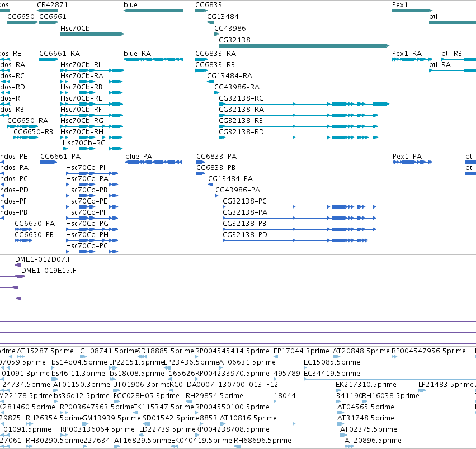Click cDNA EC34419.5prime

click(332, 374)
